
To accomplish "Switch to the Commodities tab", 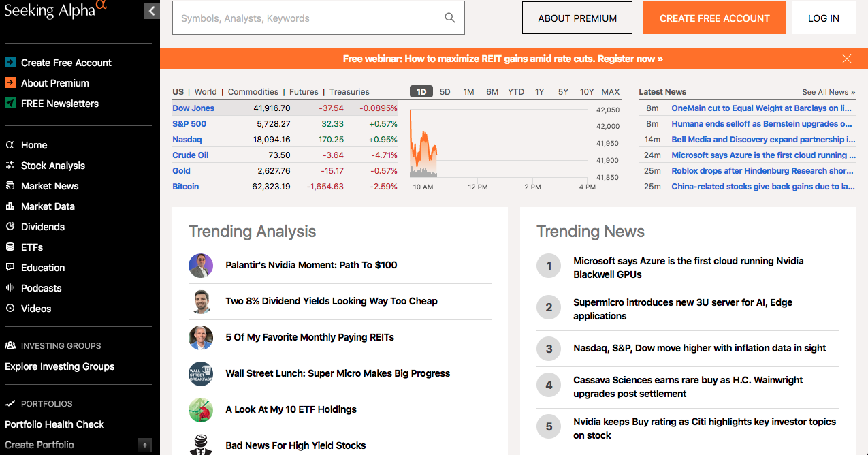I will (253, 92).
